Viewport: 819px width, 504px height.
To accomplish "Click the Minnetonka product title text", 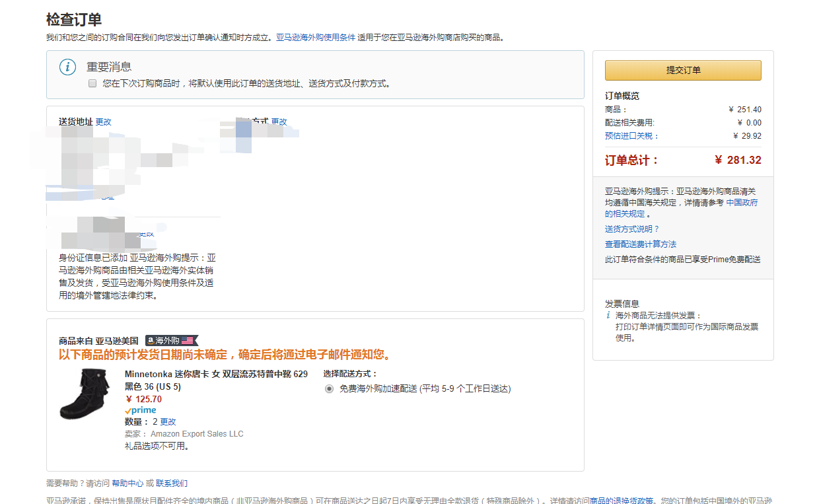I will 216,375.
